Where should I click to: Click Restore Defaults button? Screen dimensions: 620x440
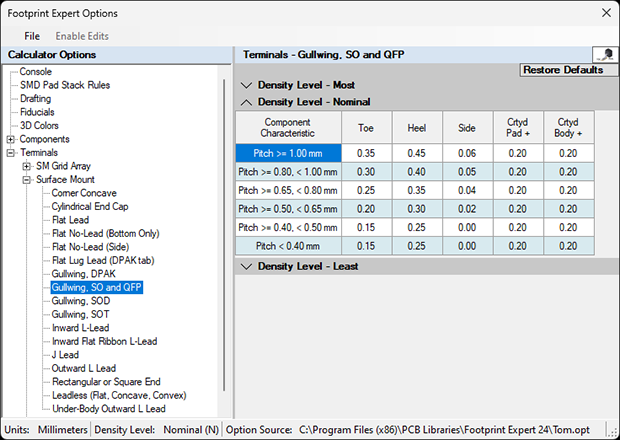[x=569, y=70]
